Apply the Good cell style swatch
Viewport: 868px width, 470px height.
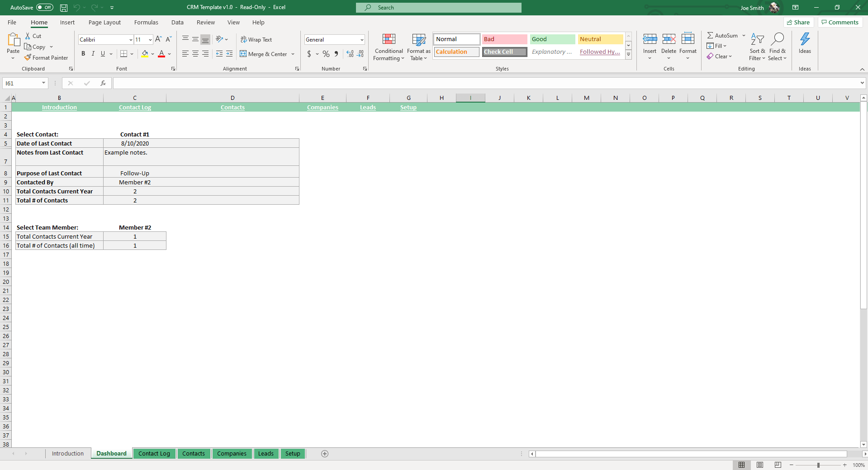point(552,39)
